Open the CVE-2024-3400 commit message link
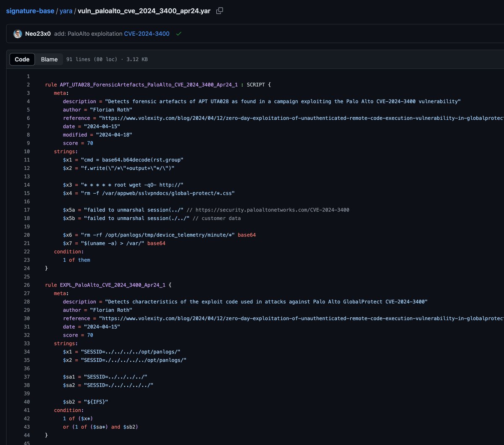Screen dimensions: 504x445 click(x=147, y=34)
